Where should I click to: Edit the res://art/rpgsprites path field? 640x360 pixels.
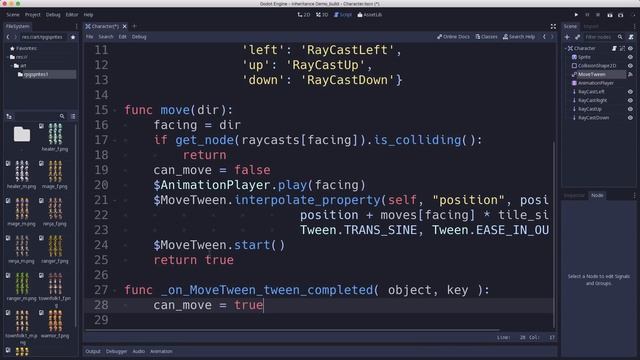pyautogui.click(x=43, y=37)
